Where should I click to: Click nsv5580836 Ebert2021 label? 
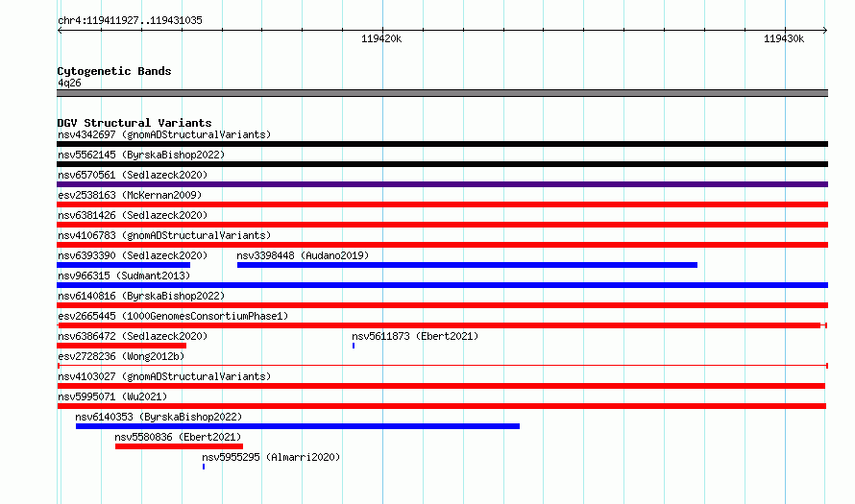point(178,437)
